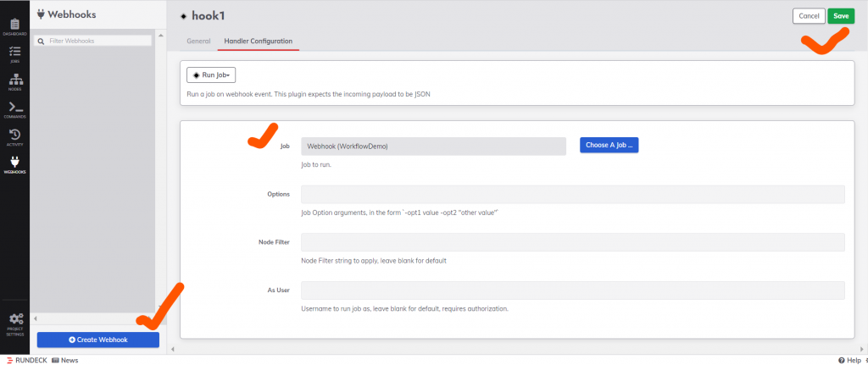The image size is (868, 365).
Task: Select the Handler Configuration tab
Action: tap(258, 41)
